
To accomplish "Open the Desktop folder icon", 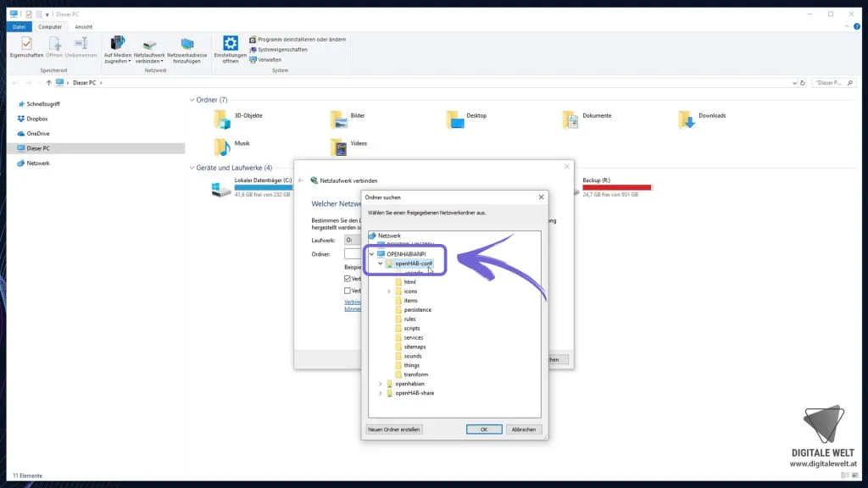I will (455, 119).
